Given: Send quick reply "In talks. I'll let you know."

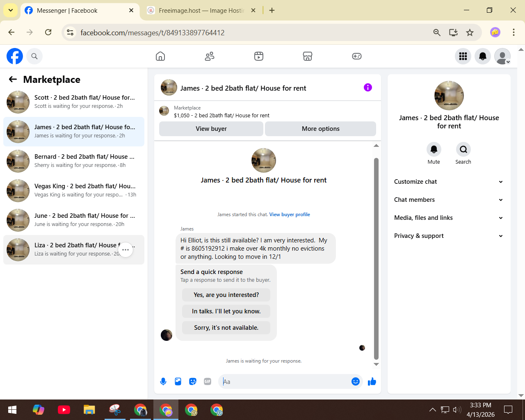Looking at the screenshot, I should pos(226,311).
